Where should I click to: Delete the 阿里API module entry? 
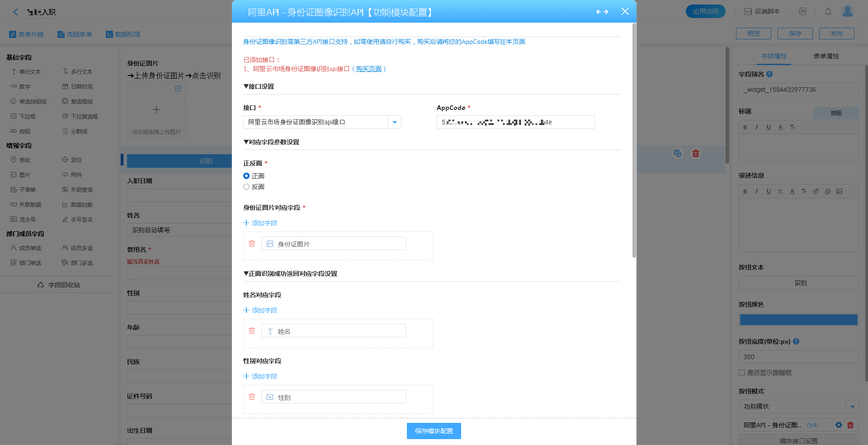coord(850,425)
